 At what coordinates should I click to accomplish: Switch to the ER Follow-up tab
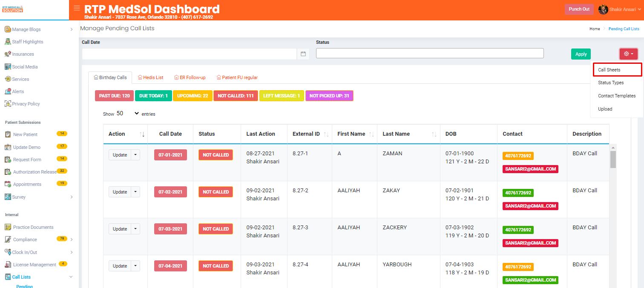pos(190,77)
